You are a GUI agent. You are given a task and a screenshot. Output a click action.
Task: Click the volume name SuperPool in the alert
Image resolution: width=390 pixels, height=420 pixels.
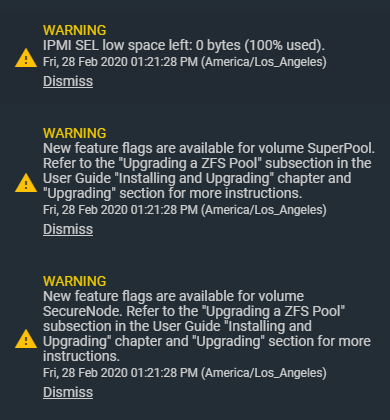[x=341, y=149]
